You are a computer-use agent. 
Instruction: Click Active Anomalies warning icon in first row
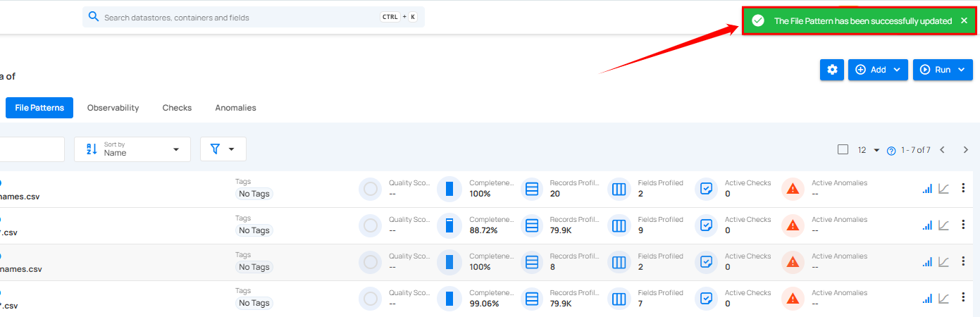793,189
